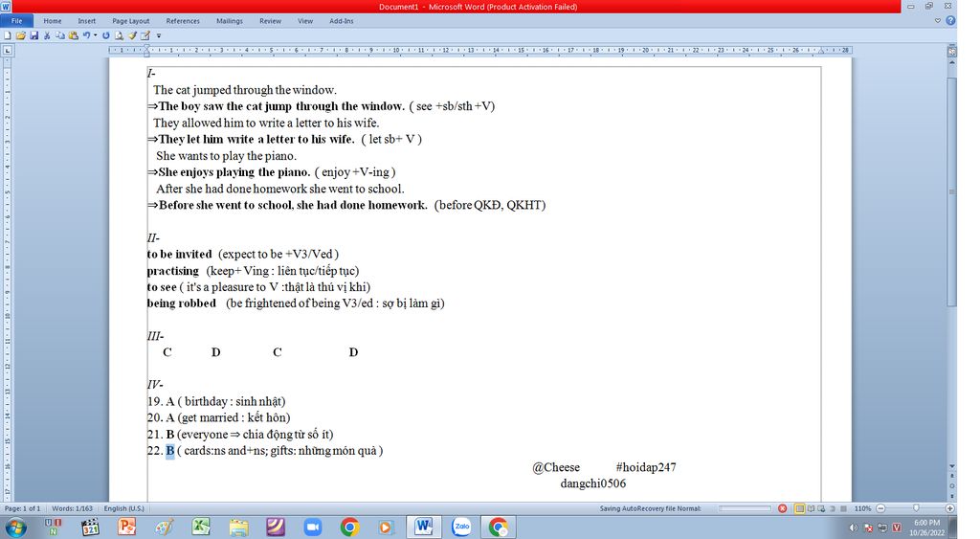980x539 pixels.
Task: Click the Page: 1 of 1 indicator
Action: 23,508
